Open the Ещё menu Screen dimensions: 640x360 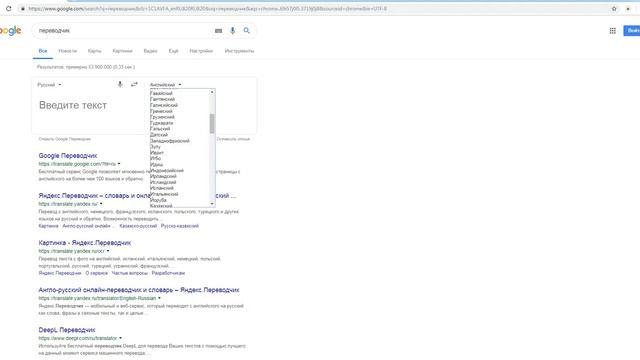pyautogui.click(x=173, y=51)
